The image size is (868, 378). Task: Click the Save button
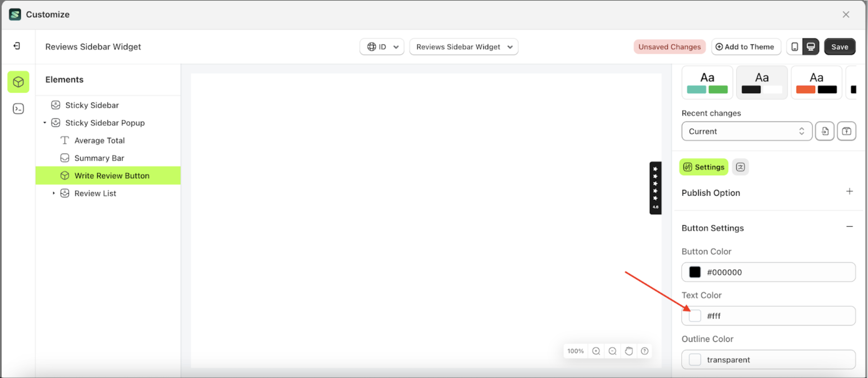click(x=839, y=46)
